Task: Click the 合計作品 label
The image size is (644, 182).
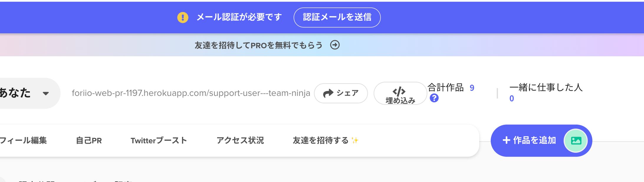Action: click(x=446, y=88)
